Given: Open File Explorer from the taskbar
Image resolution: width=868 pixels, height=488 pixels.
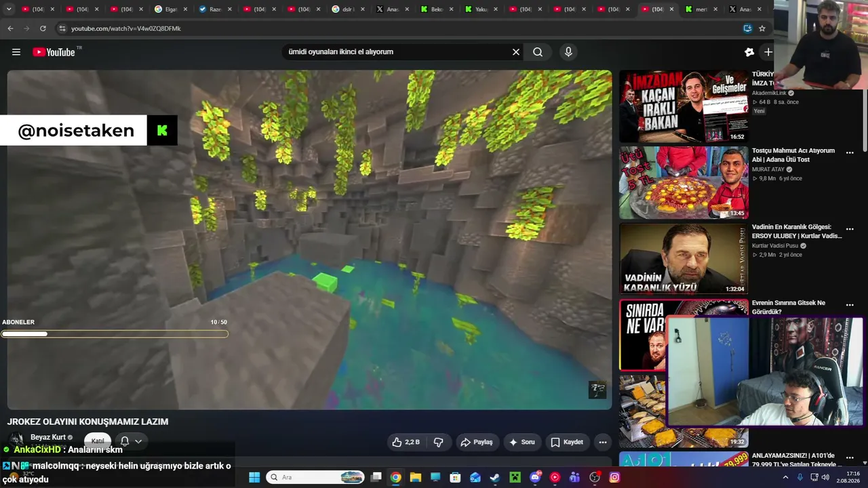Looking at the screenshot, I should (x=415, y=477).
